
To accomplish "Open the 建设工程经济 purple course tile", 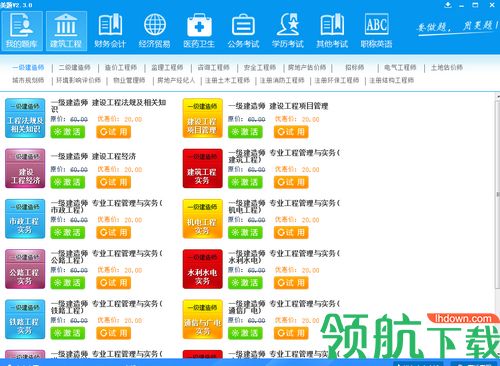I will pos(25,168).
